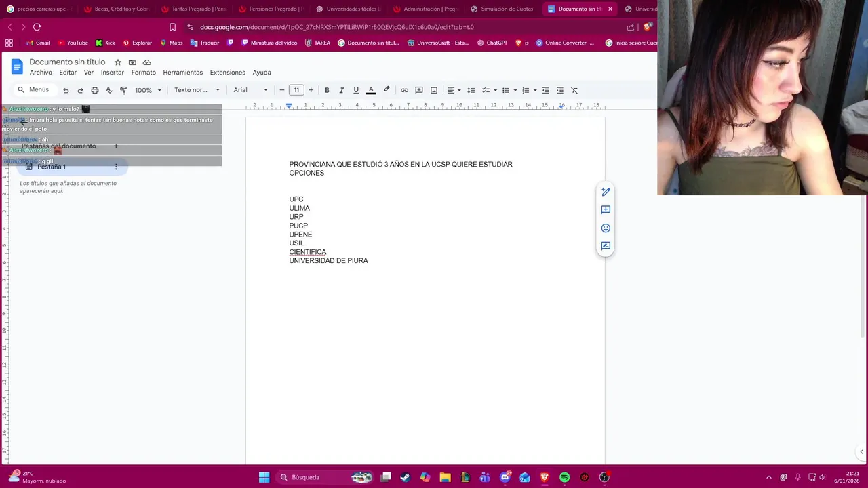This screenshot has width=868, height=488.
Task: Switch to the 'Tarifas Pregrado' browser tab
Action: [x=195, y=9]
